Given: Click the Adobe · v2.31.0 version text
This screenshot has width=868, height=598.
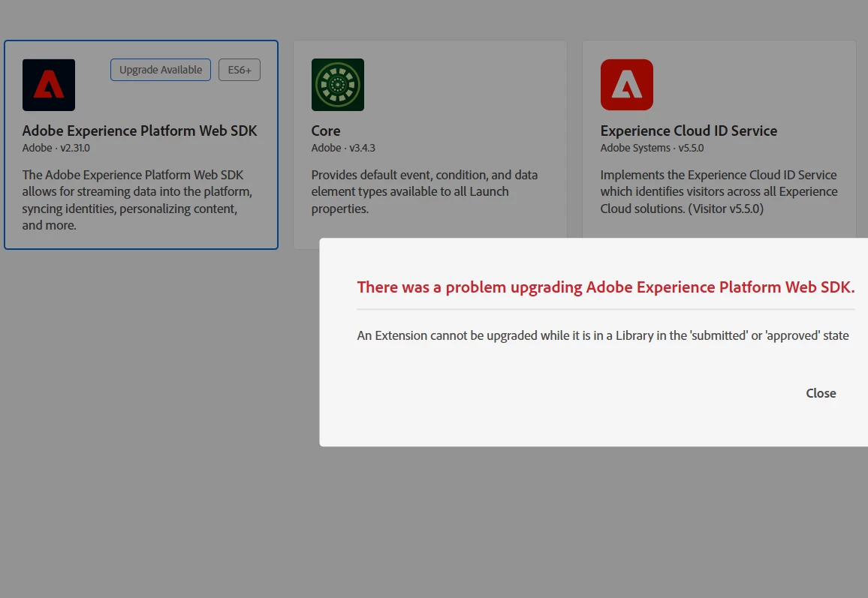Looking at the screenshot, I should point(56,149).
